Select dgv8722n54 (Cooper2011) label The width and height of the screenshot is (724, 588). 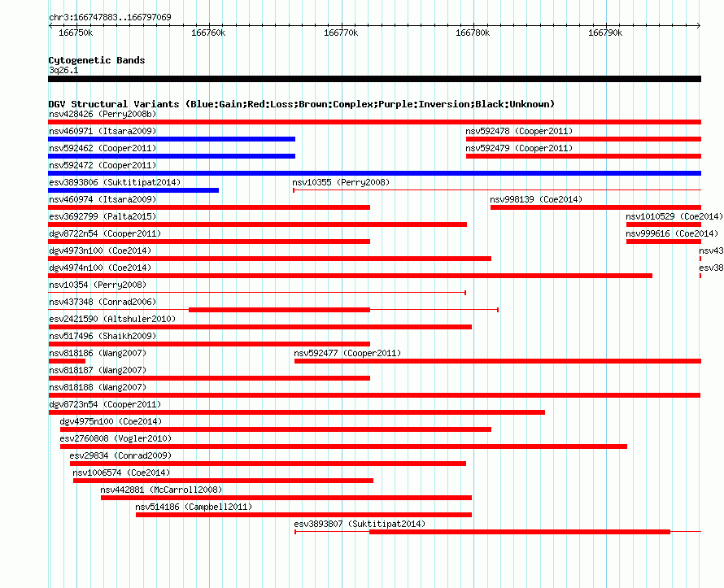click(x=105, y=233)
